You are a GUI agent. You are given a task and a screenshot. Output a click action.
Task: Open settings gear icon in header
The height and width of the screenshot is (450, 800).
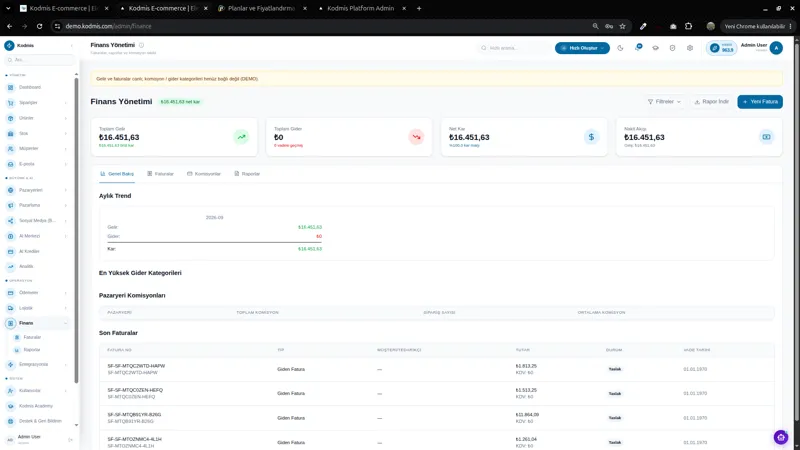(x=690, y=48)
